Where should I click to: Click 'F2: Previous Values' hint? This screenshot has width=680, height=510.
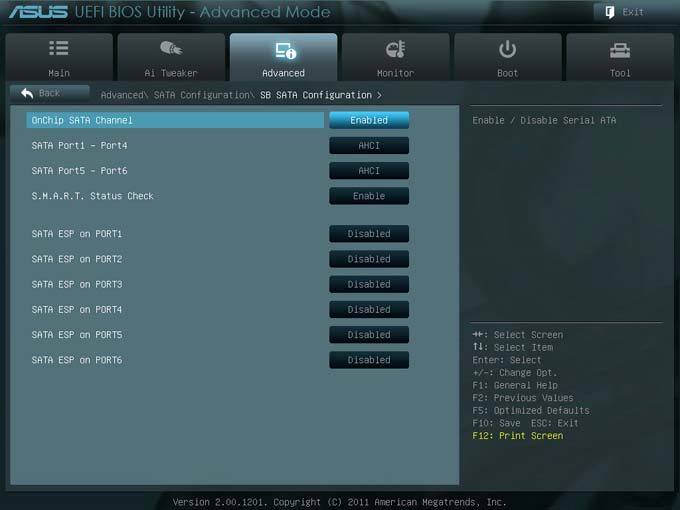523,398
